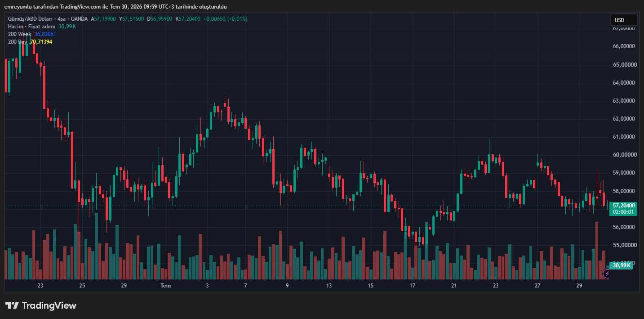
Task: Click the 17 date marker on time axis
Action: [413, 286]
